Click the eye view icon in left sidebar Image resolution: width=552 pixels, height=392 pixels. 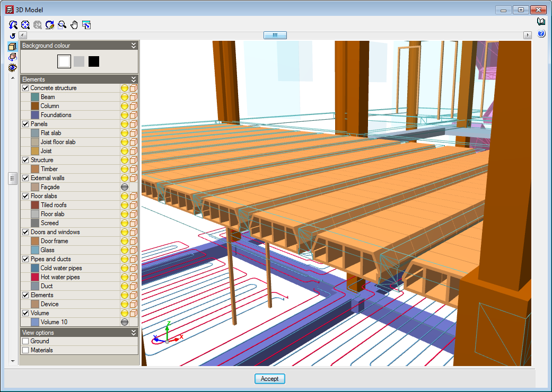12,67
